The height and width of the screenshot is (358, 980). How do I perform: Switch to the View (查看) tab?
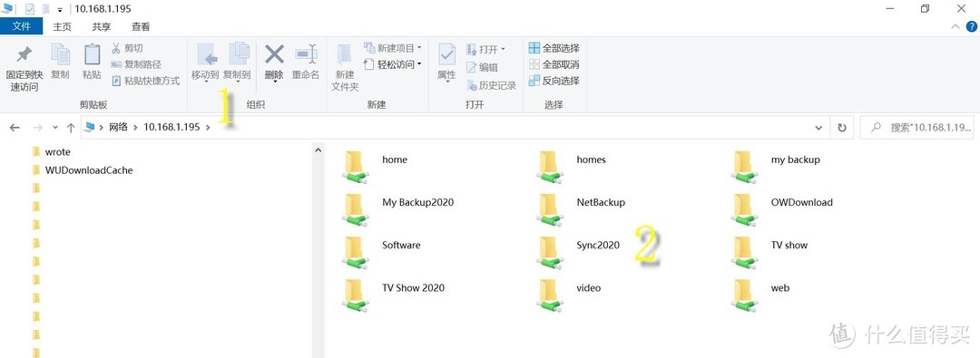141,27
